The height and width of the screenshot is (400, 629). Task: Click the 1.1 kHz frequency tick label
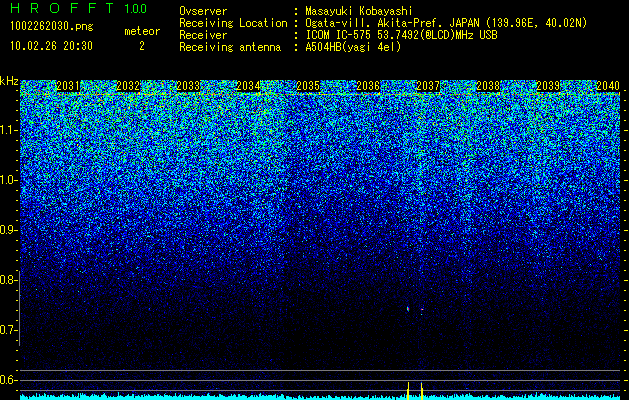coord(8,130)
